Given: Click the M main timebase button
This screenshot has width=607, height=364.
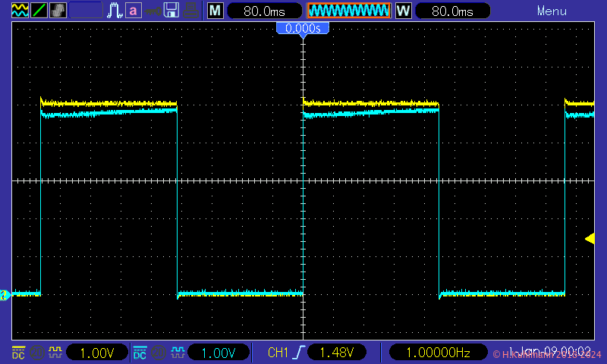Looking at the screenshot, I should 215,11.
